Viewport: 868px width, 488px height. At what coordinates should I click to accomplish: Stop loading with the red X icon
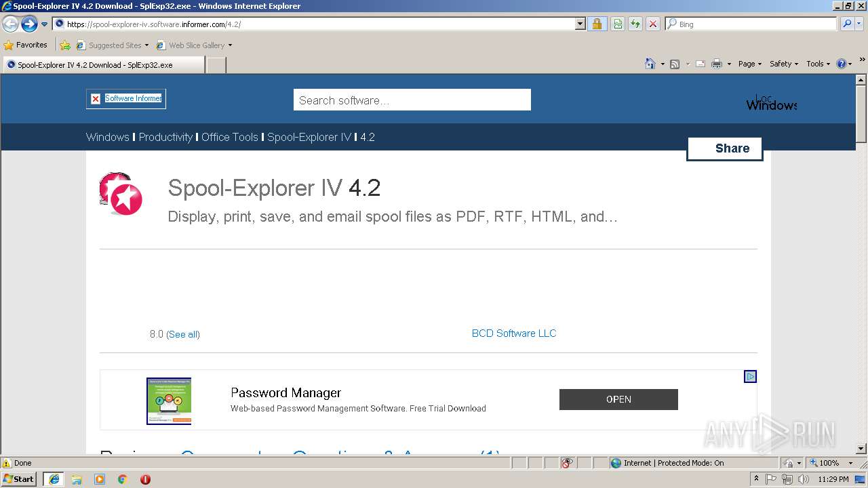pos(652,24)
